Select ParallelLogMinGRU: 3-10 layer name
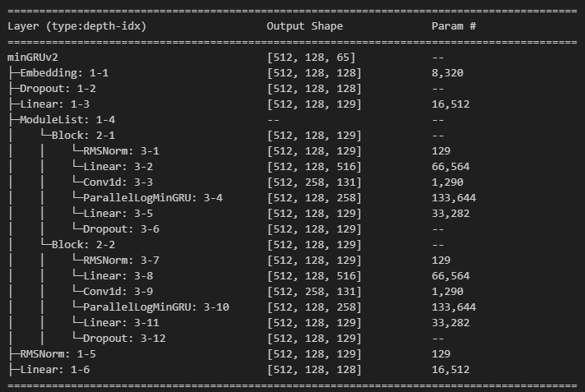Screen dimensions: 585x392 (x=156, y=307)
